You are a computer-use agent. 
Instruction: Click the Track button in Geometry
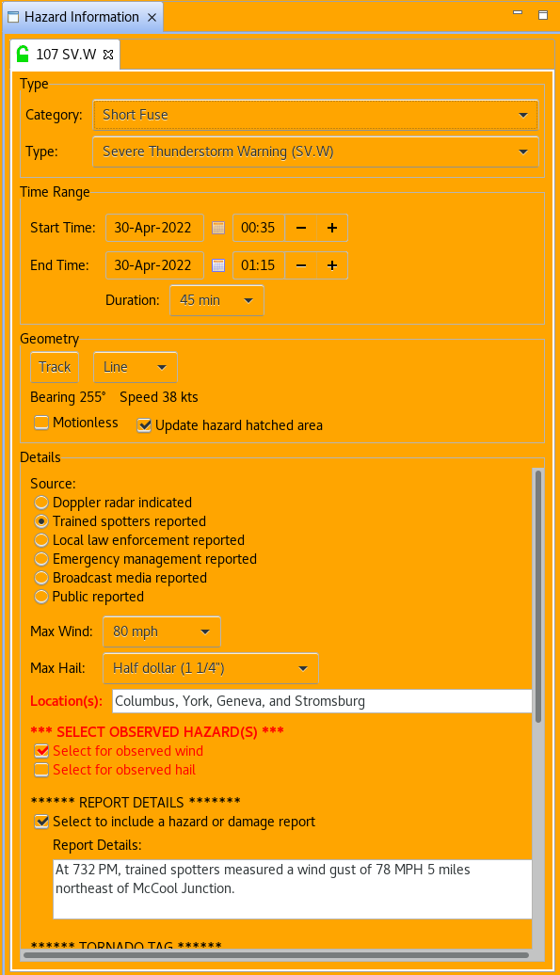coord(55,367)
